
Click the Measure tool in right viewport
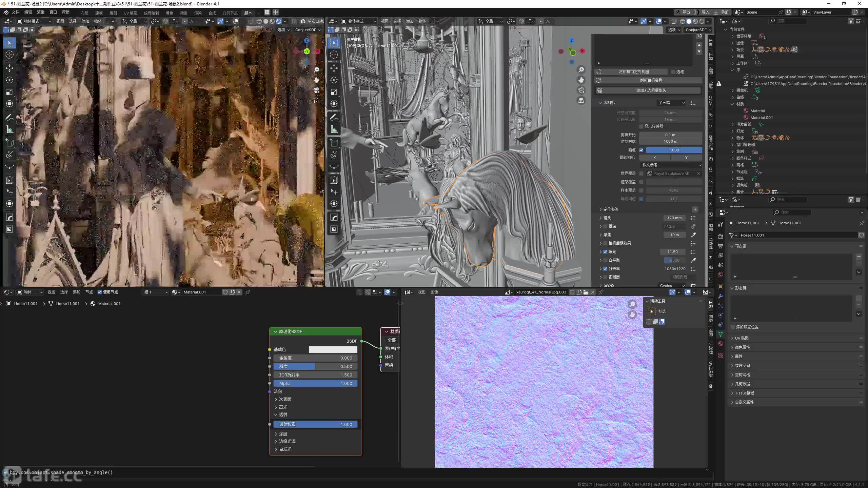pos(334,129)
